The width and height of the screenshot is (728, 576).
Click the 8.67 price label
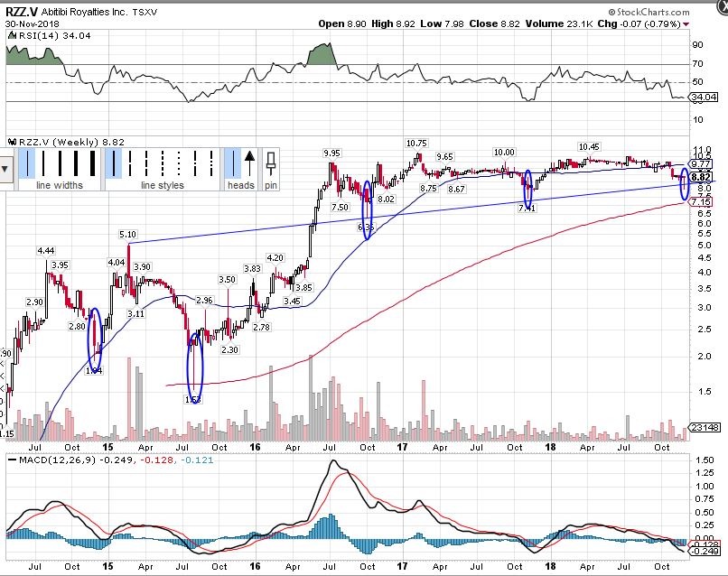coord(457,189)
